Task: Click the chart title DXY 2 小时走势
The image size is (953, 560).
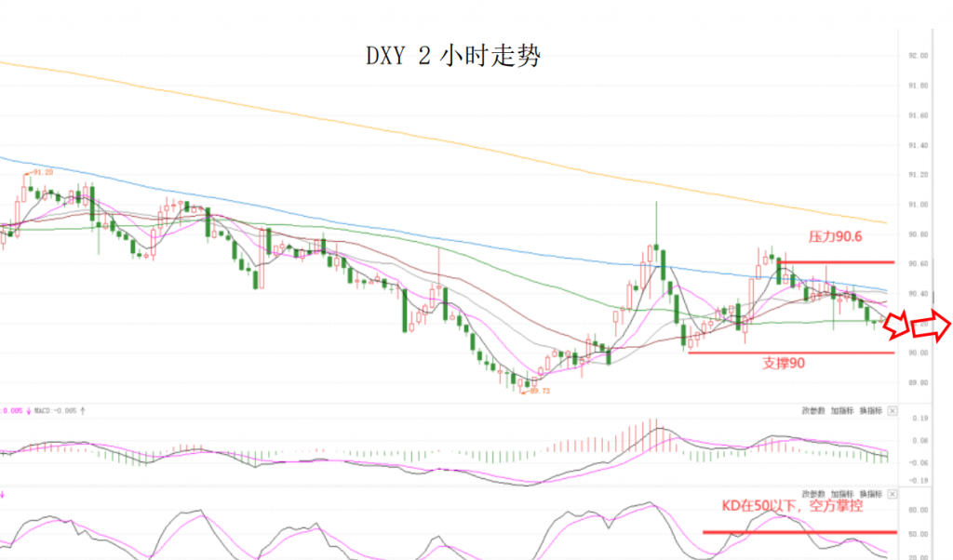Action: [x=453, y=56]
